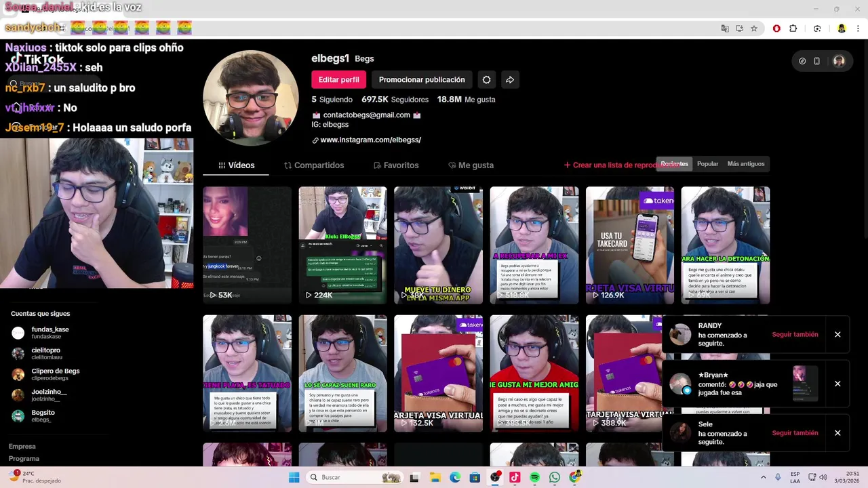Open the ESP LAA language switcher
Screen dimensions: 868x488
[x=795, y=477]
